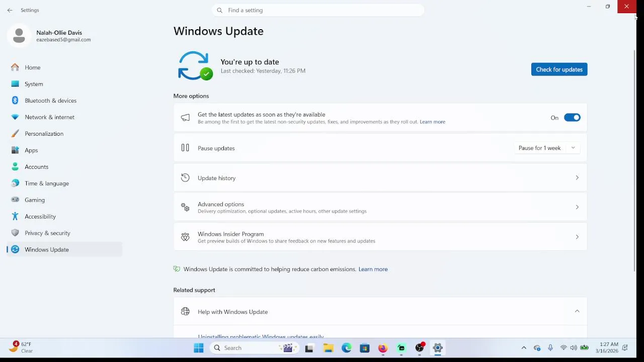This screenshot has width=644, height=362.
Task: Open Personalization section
Action: click(x=64, y=134)
